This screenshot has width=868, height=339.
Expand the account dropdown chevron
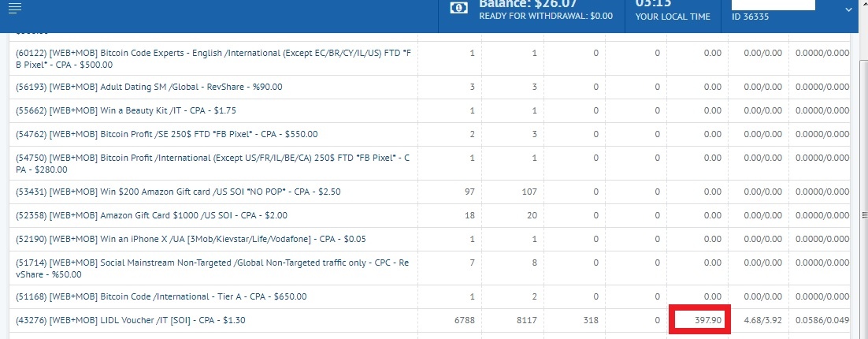click(848, 9)
